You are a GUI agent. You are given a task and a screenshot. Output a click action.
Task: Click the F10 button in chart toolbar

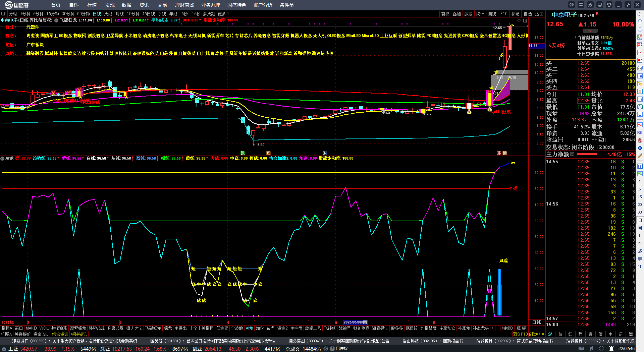tap(504, 14)
